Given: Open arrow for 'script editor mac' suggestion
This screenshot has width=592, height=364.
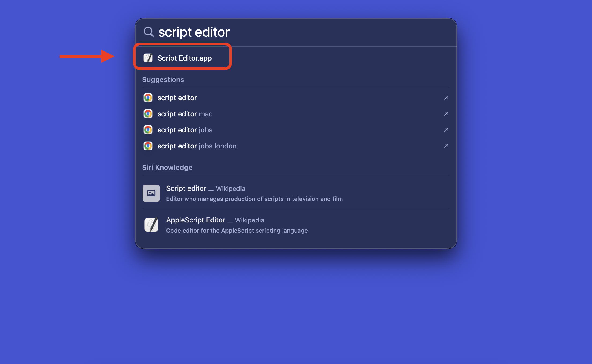Looking at the screenshot, I should 446,114.
